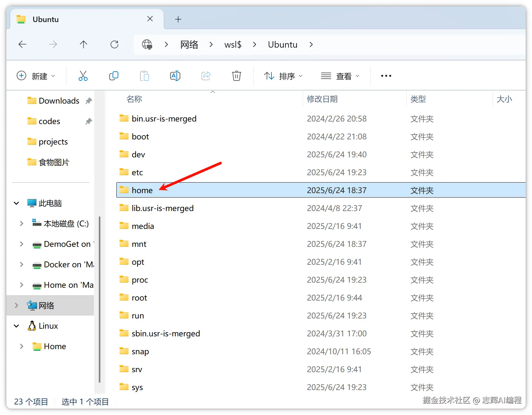This screenshot has width=532, height=415.
Task: Click the Cut scissors icon
Action: (x=83, y=76)
